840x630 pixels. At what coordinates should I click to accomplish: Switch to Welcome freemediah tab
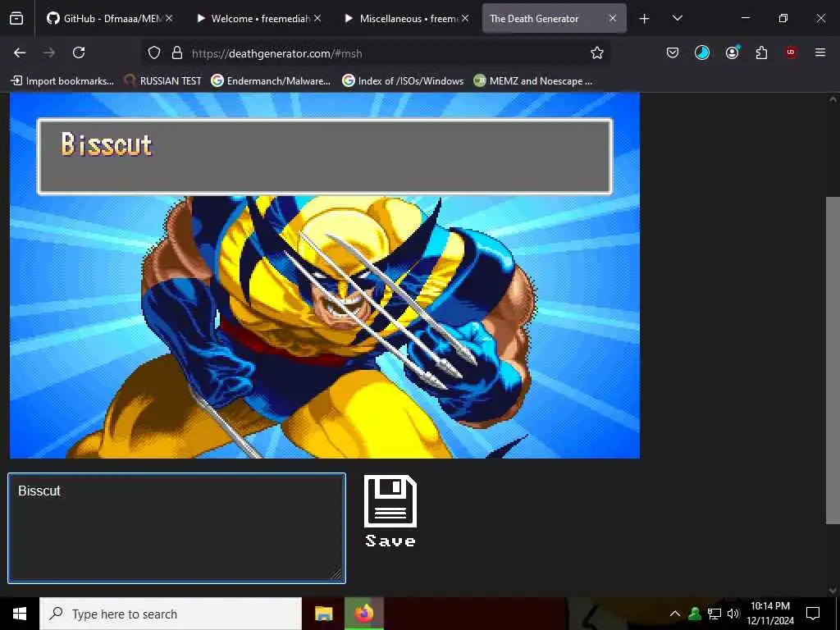point(259,19)
